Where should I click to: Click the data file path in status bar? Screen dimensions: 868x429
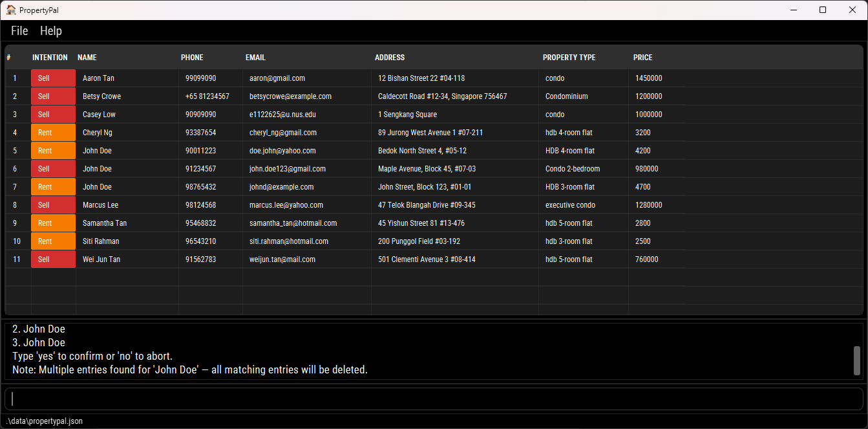point(44,421)
